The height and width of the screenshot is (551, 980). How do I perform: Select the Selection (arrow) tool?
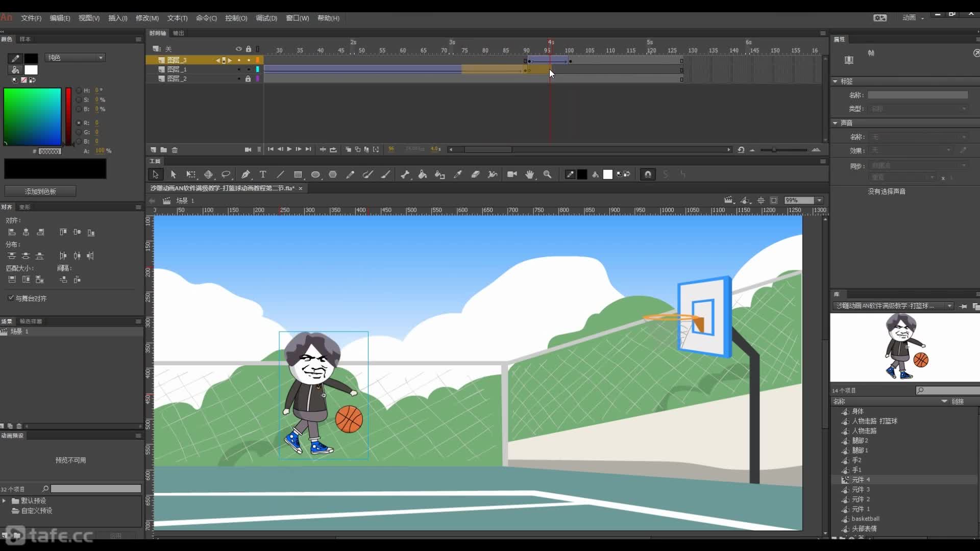coord(155,174)
